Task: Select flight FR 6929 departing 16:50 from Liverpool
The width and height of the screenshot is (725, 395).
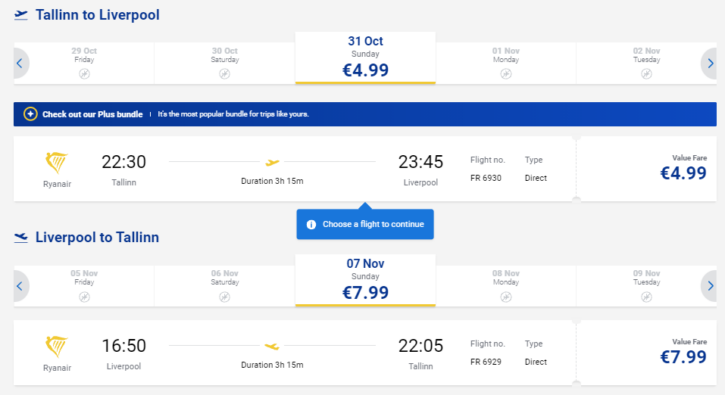Action: (295, 352)
